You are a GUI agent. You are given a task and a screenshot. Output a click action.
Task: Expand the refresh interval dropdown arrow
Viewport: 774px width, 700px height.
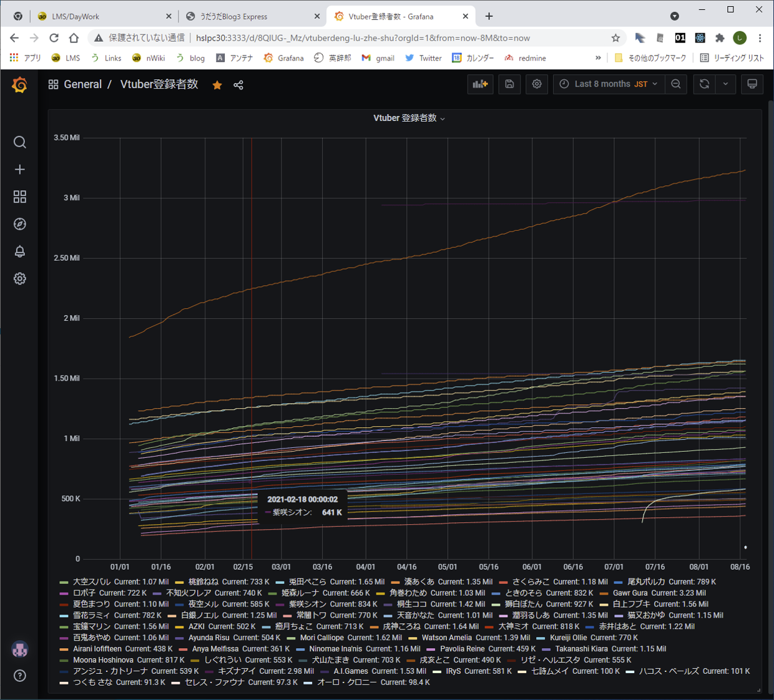point(725,84)
